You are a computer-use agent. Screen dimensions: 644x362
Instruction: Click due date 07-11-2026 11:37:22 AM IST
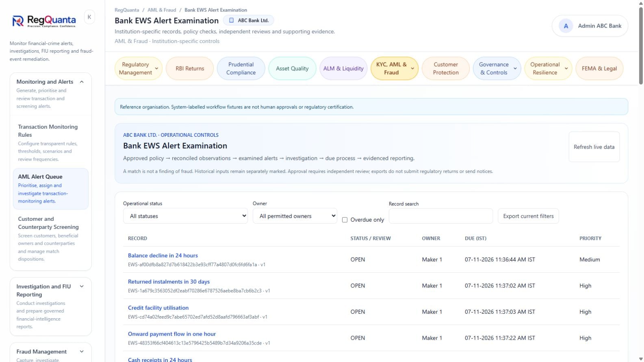point(500,338)
